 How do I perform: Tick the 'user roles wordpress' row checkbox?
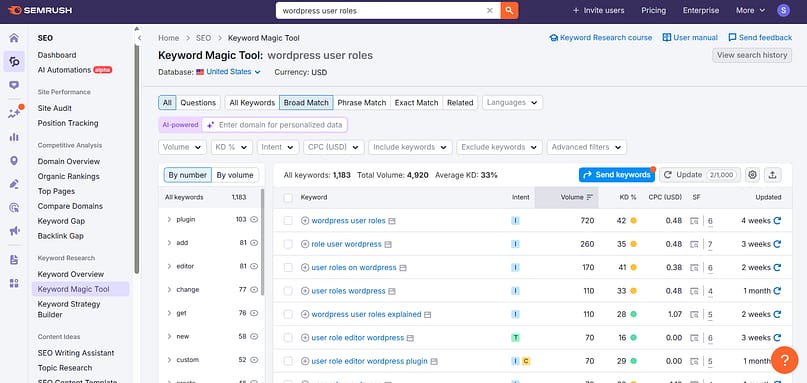(x=288, y=291)
